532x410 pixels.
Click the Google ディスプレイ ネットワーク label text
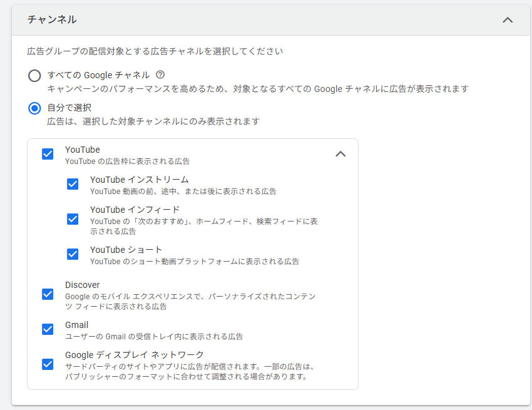134,355
